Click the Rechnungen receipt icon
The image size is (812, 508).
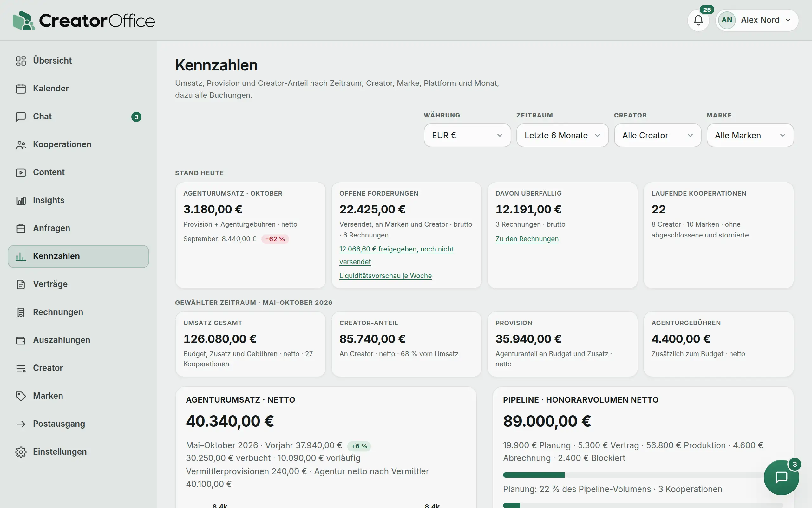pyautogui.click(x=21, y=312)
